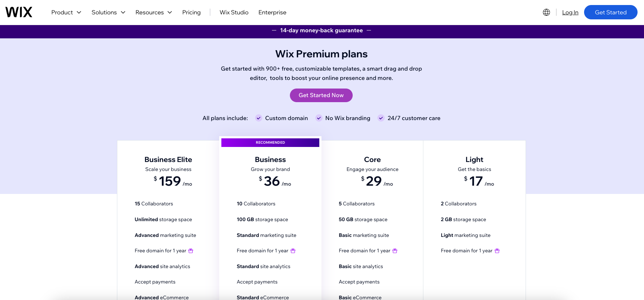644x300 pixels.
Task: Select Enterprise from the navigation
Action: [x=272, y=12]
